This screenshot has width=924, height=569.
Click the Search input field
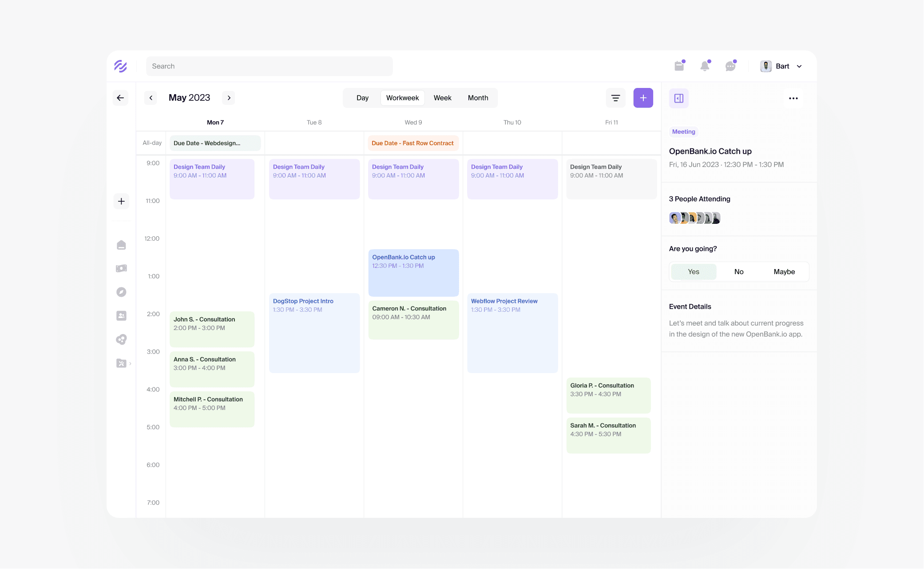pyautogui.click(x=269, y=66)
